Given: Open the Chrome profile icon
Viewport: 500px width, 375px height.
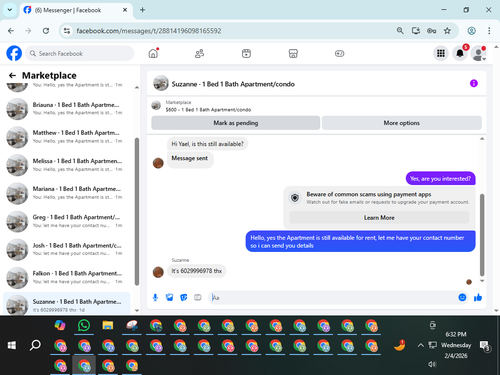Looking at the screenshot, I should tap(471, 31).
